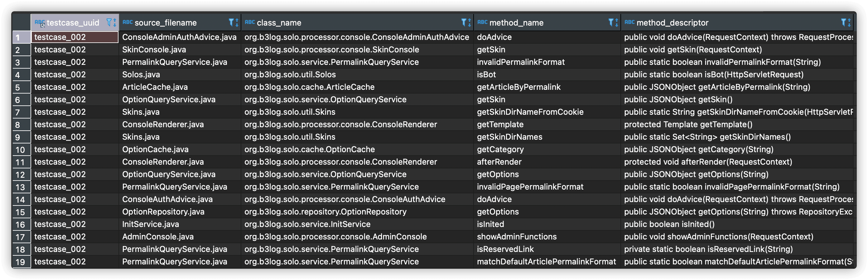Click cell org.b3log.solo.processor.console.AdminConsole
Screen dimensions: 868x280
(x=357, y=237)
